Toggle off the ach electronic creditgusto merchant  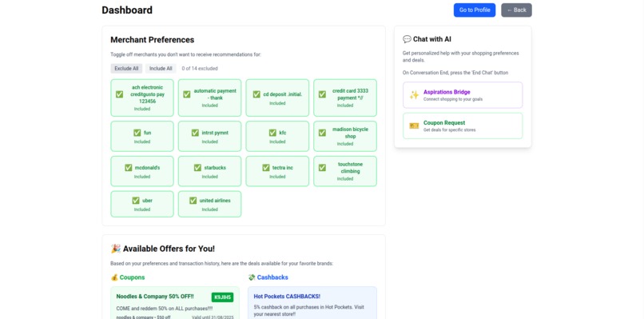point(142,98)
